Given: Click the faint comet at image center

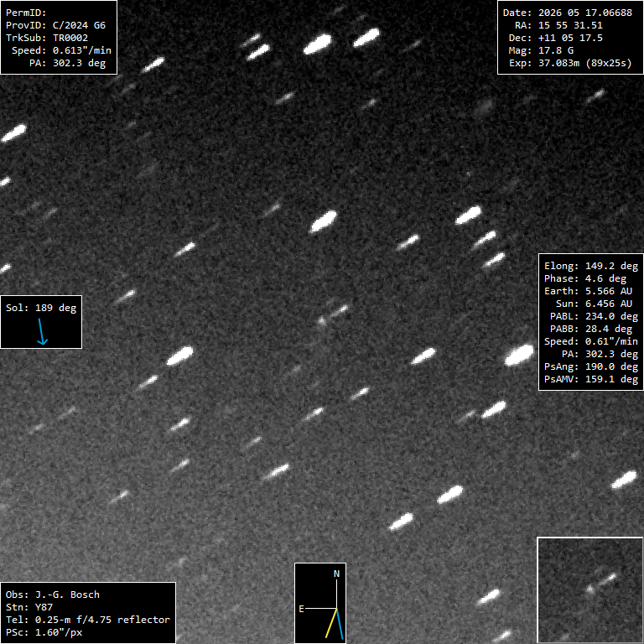Looking at the screenshot, I should 322,322.
